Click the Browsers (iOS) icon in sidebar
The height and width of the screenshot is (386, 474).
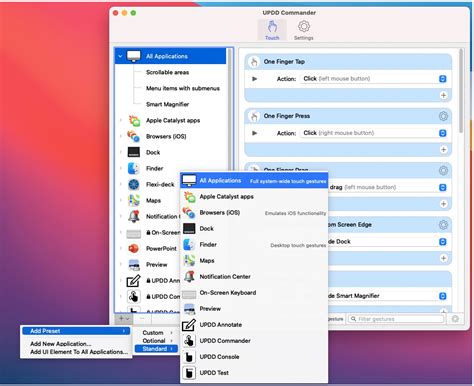(x=134, y=136)
